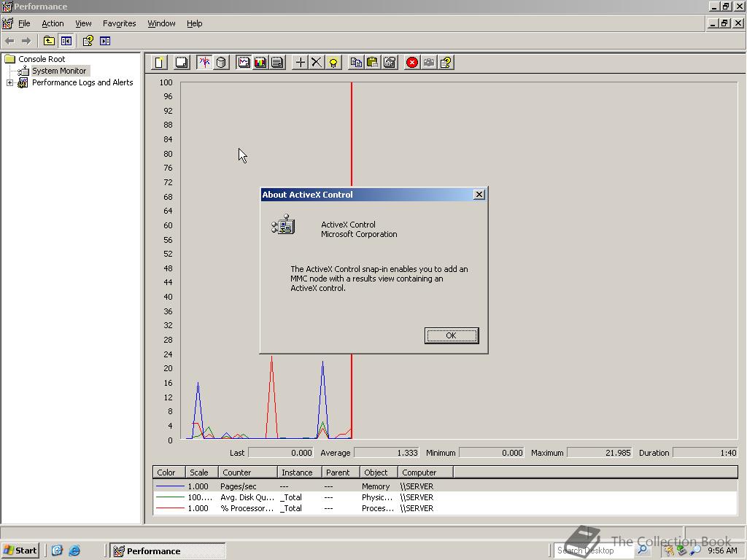Click the red Freeze Display icon
This screenshot has height=560, width=747.
click(412, 63)
